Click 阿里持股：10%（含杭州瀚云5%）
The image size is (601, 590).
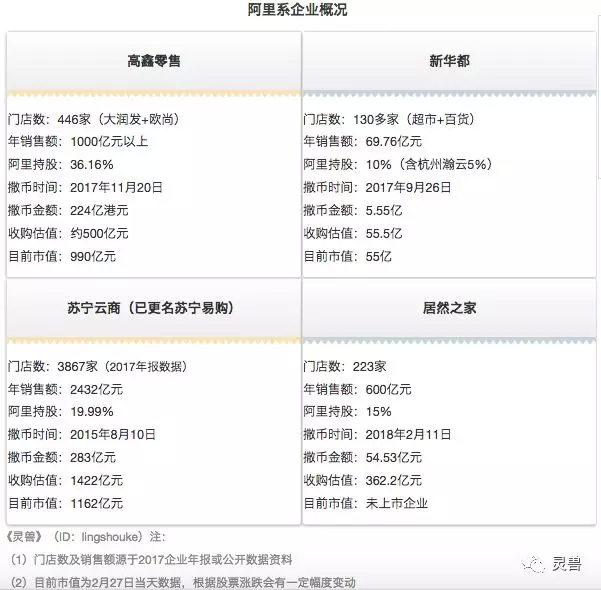(398, 165)
